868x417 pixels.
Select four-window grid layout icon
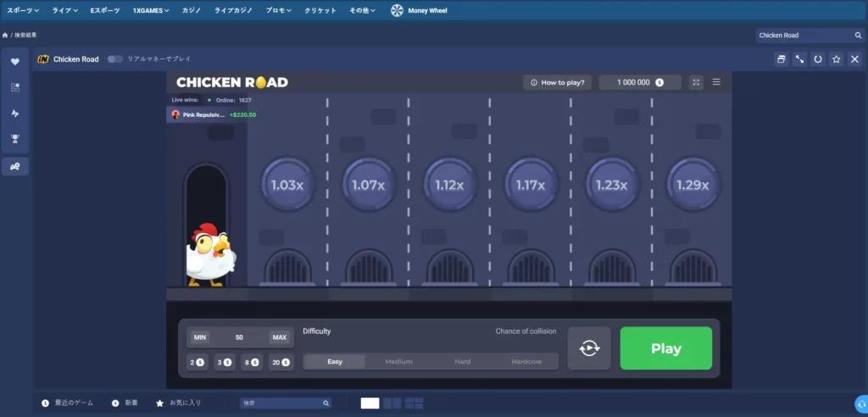(414, 403)
